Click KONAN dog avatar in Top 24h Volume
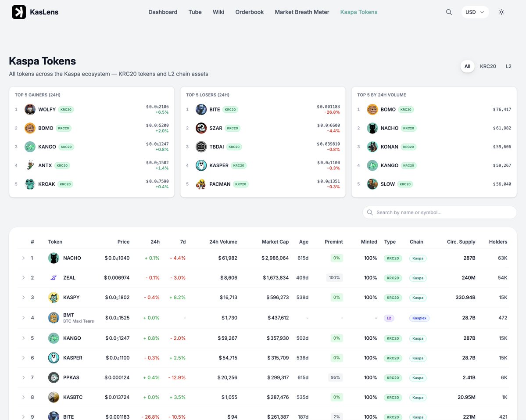The image size is (526, 420). tap(372, 147)
